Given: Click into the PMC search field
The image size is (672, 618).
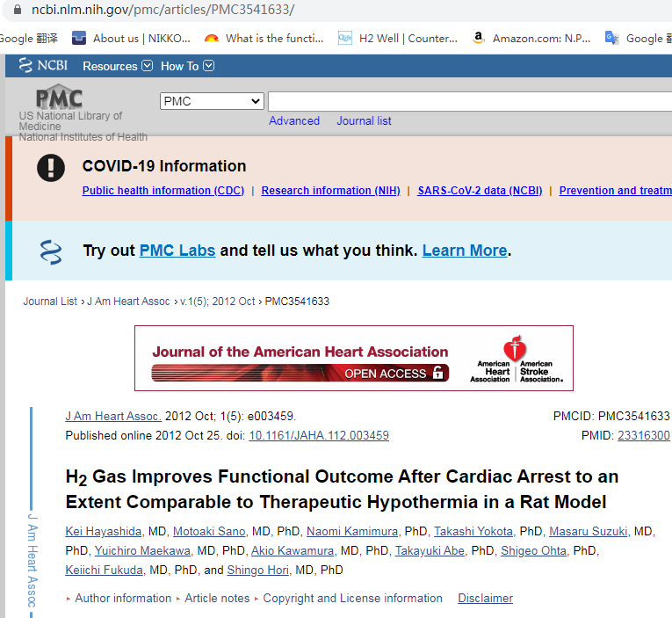Looking at the screenshot, I should [x=470, y=101].
